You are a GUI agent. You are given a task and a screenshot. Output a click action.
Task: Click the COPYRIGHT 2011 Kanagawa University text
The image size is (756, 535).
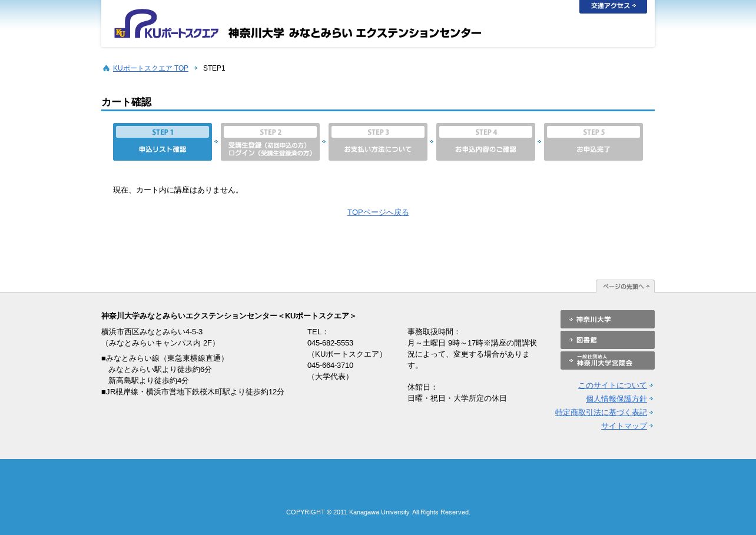tap(378, 512)
